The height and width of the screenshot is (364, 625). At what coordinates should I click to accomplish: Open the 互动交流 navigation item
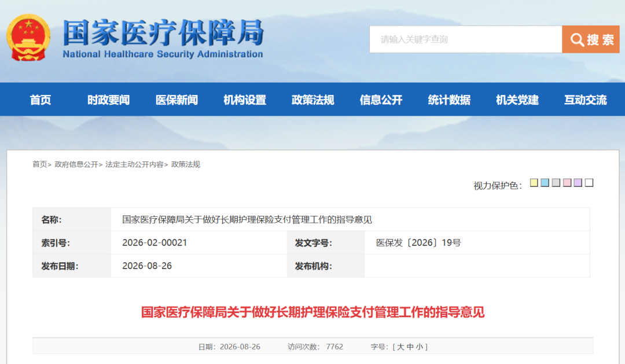pyautogui.click(x=586, y=100)
